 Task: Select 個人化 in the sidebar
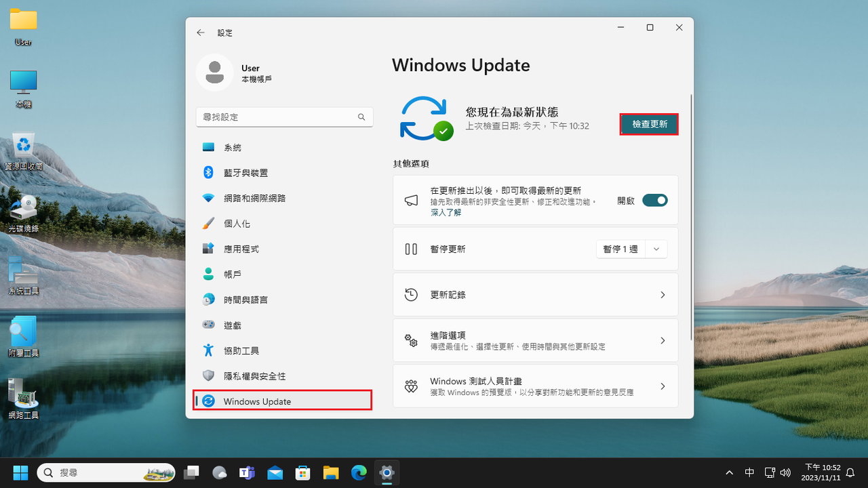click(x=284, y=223)
